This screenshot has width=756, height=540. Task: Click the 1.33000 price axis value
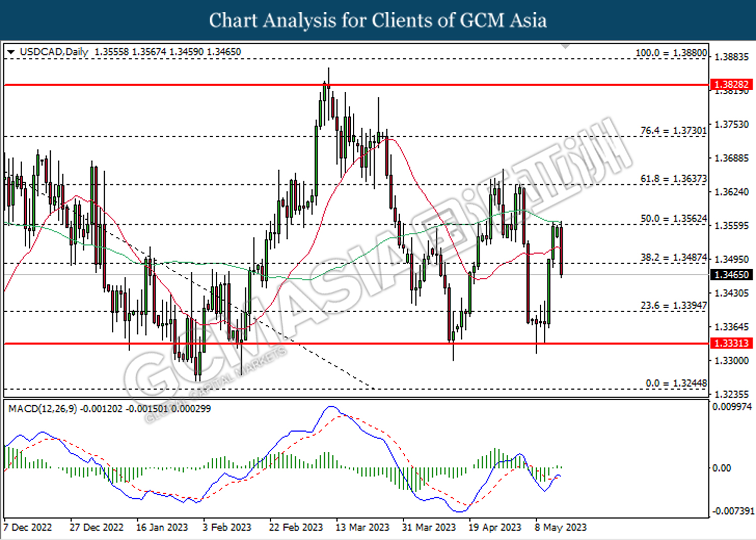tap(732, 361)
